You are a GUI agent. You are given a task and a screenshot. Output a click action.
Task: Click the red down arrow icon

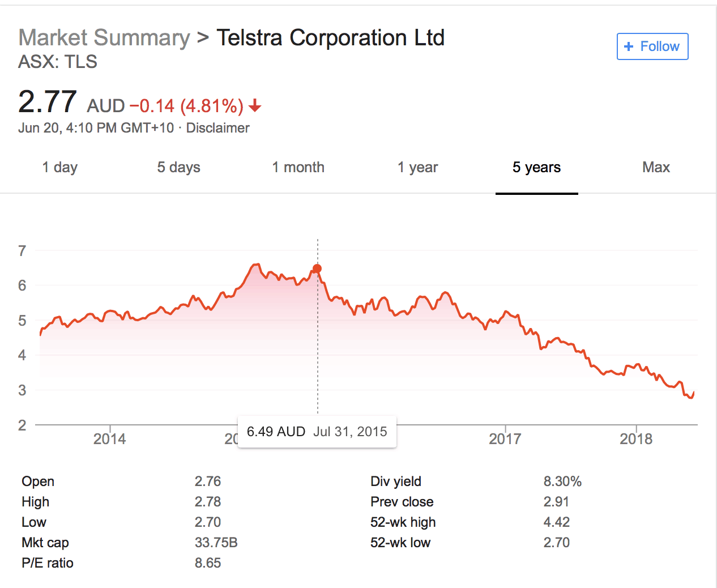[x=255, y=105]
